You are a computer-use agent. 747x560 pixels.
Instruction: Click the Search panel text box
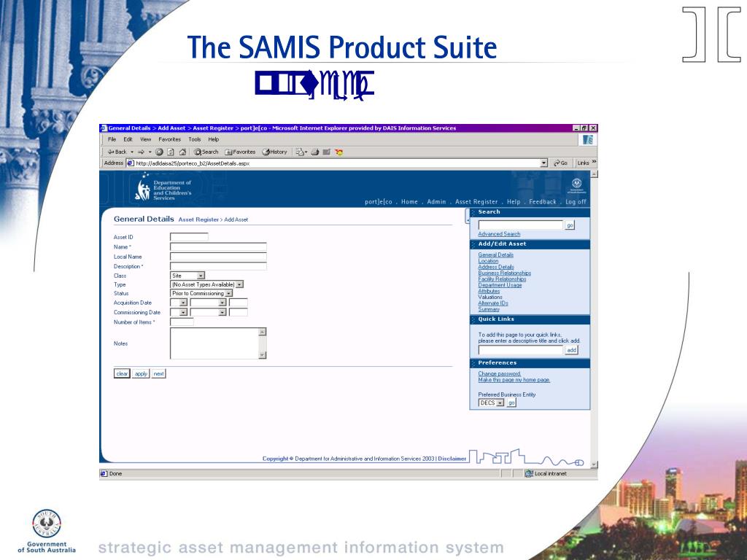[521, 225]
